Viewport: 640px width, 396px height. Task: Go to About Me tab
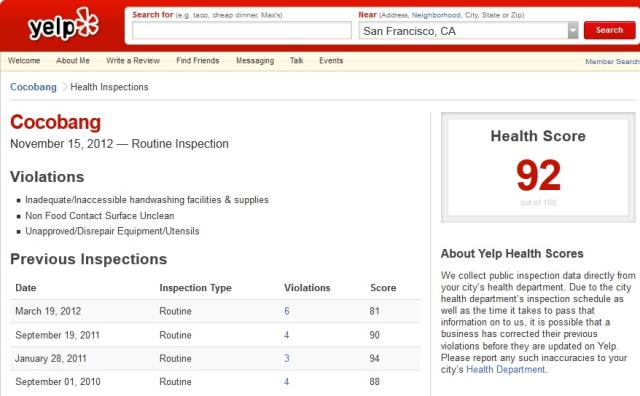pos(73,60)
